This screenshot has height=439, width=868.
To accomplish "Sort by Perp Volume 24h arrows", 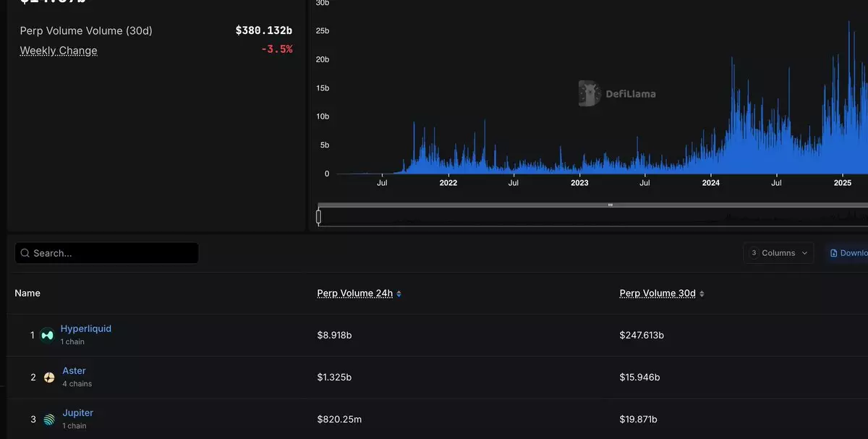I will pos(399,294).
